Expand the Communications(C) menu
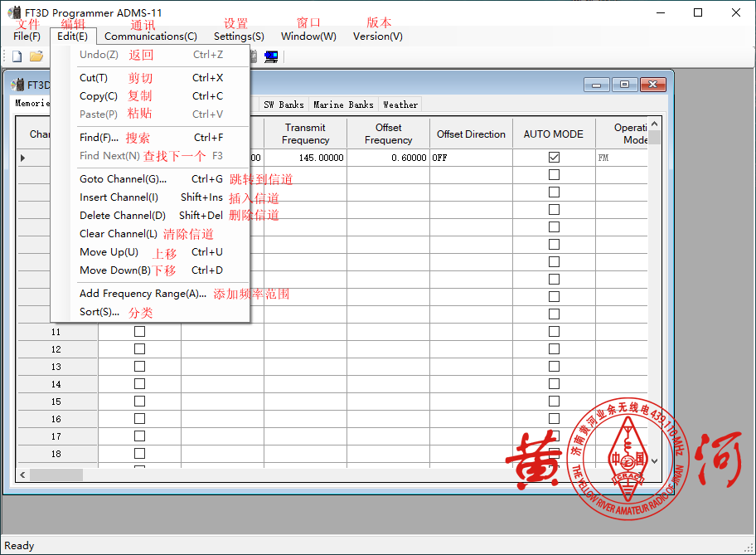Image resolution: width=756 pixels, height=555 pixels. click(x=151, y=37)
